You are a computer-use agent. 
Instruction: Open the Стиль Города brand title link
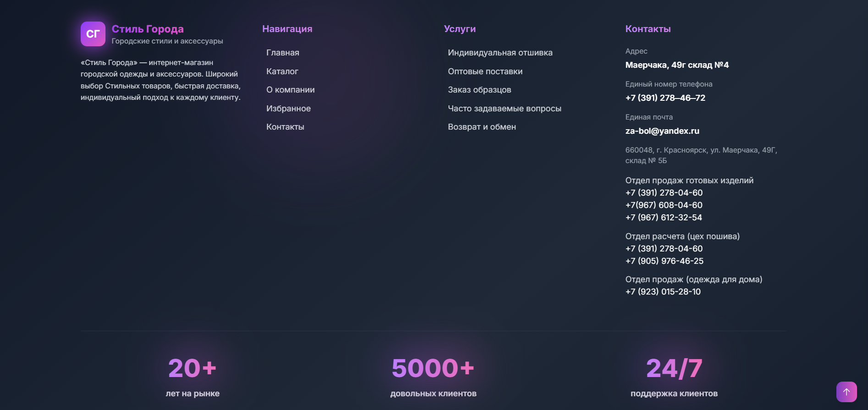click(x=147, y=29)
